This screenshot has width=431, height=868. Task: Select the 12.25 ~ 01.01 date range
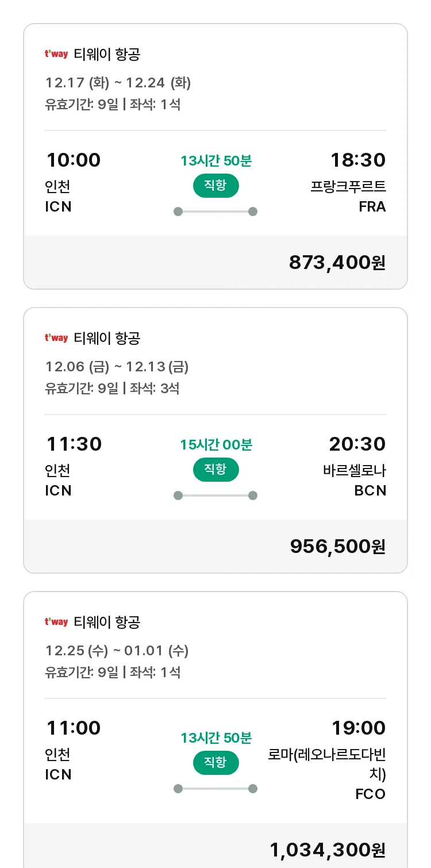117,651
